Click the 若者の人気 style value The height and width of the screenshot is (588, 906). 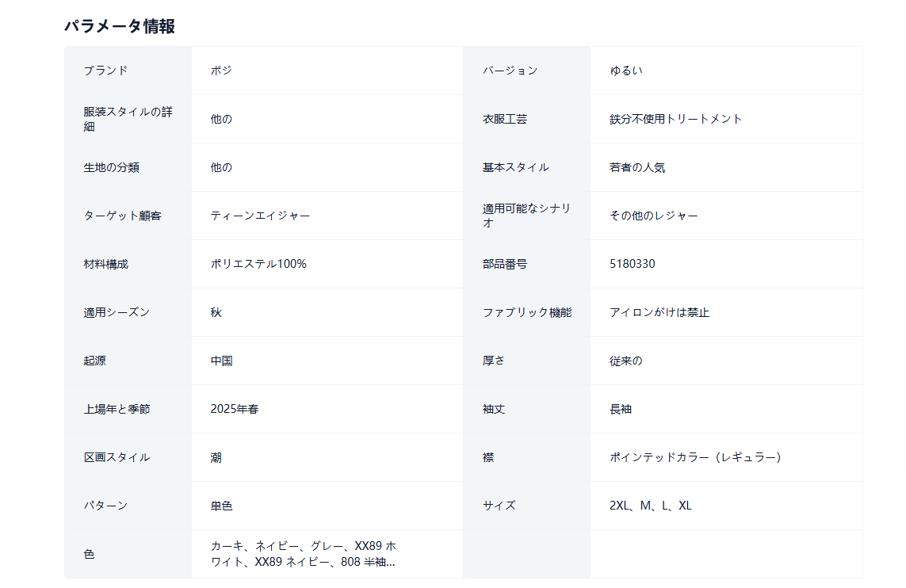[x=636, y=167]
